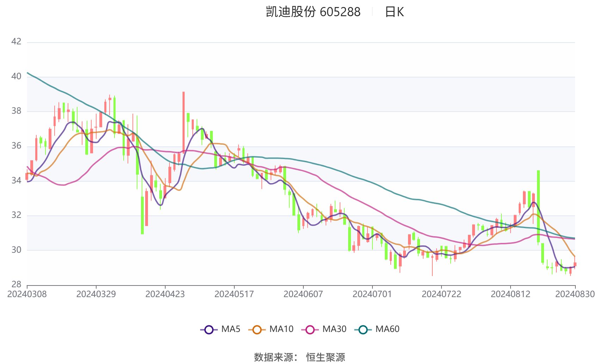Toggle the MA60 teal legend circle
This screenshot has height=364, width=599.
pos(363,330)
